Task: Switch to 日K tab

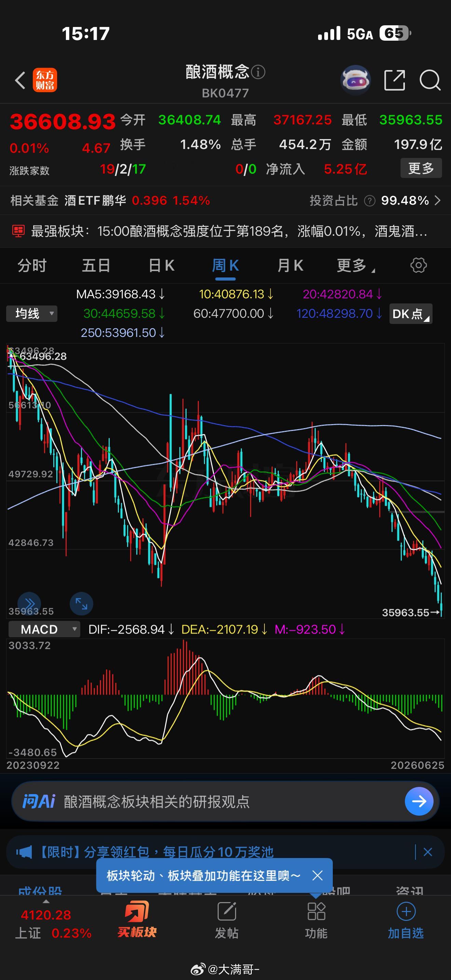Action: (x=161, y=265)
